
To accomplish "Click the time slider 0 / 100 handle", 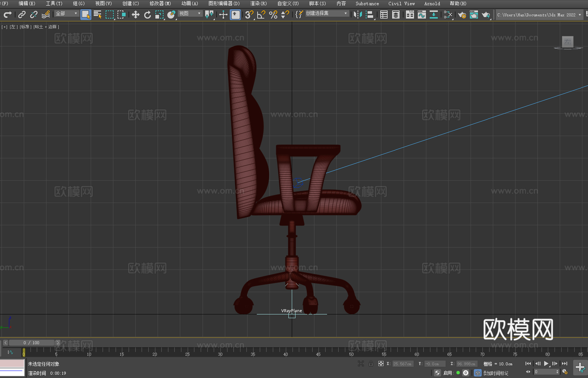I will tap(32, 343).
